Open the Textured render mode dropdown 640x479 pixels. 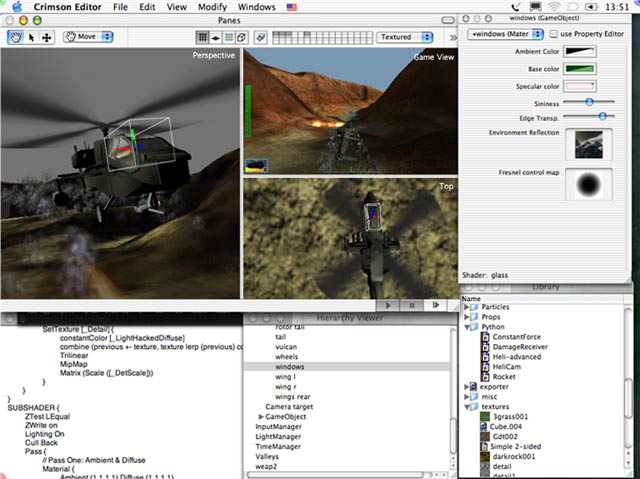404,37
